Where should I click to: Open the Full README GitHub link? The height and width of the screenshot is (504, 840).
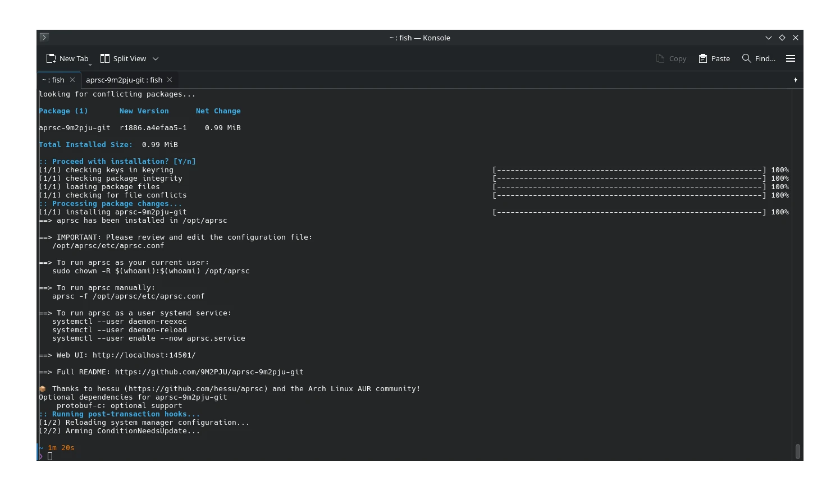209,372
